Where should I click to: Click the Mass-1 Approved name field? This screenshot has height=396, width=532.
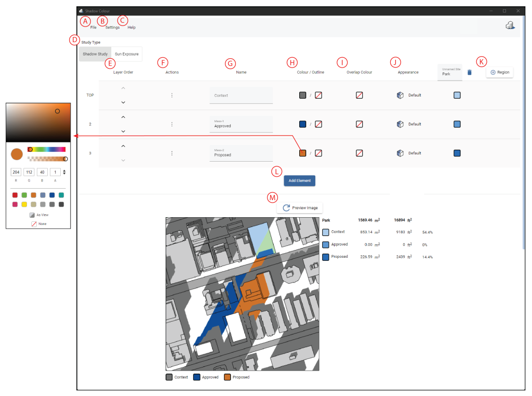(x=241, y=125)
